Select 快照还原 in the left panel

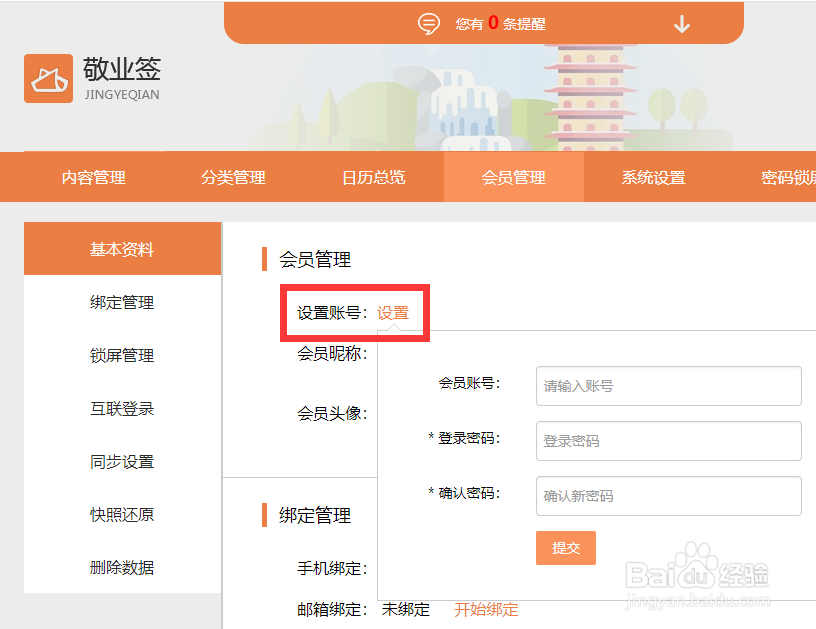point(121,515)
